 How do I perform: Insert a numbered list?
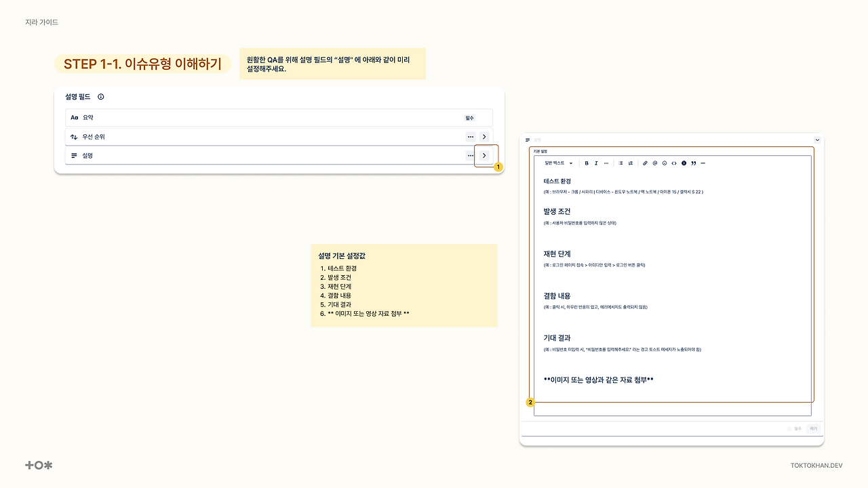pos(631,163)
